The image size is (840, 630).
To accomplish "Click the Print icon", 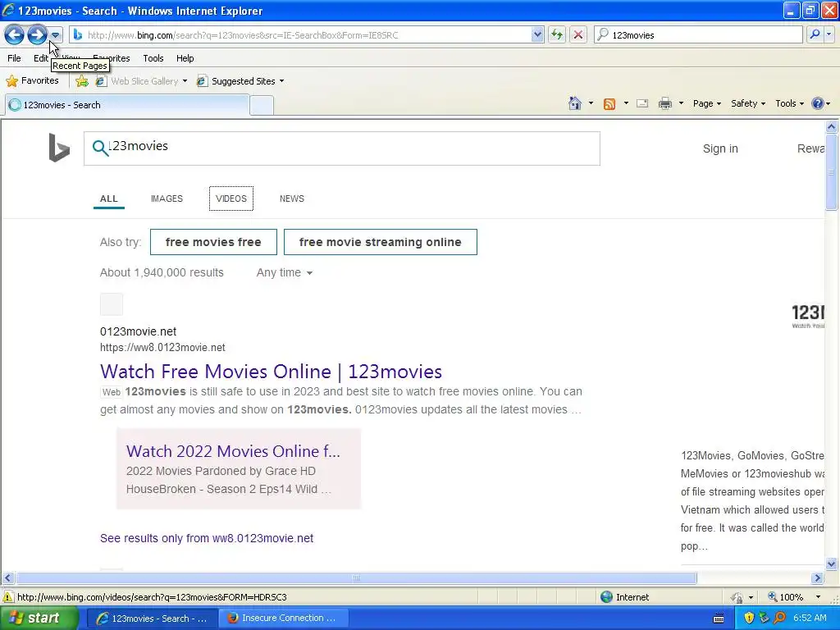I will (664, 103).
